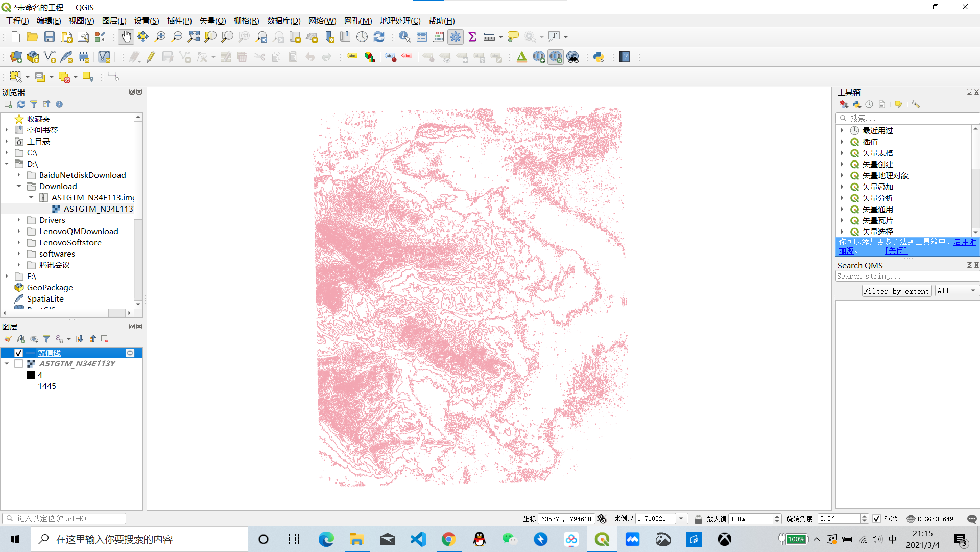Click the 启用附加源 link
The width and height of the screenshot is (980, 552).
click(x=964, y=241)
